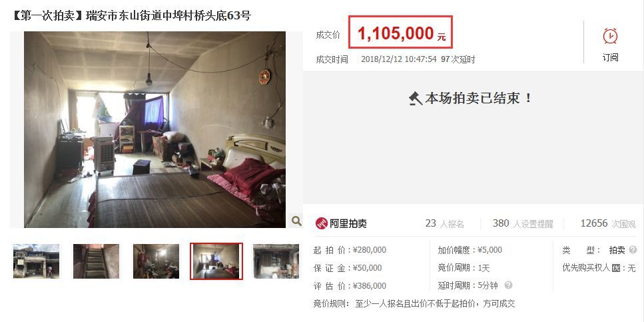Click the 1,105,000 元 final price box

pos(400,33)
